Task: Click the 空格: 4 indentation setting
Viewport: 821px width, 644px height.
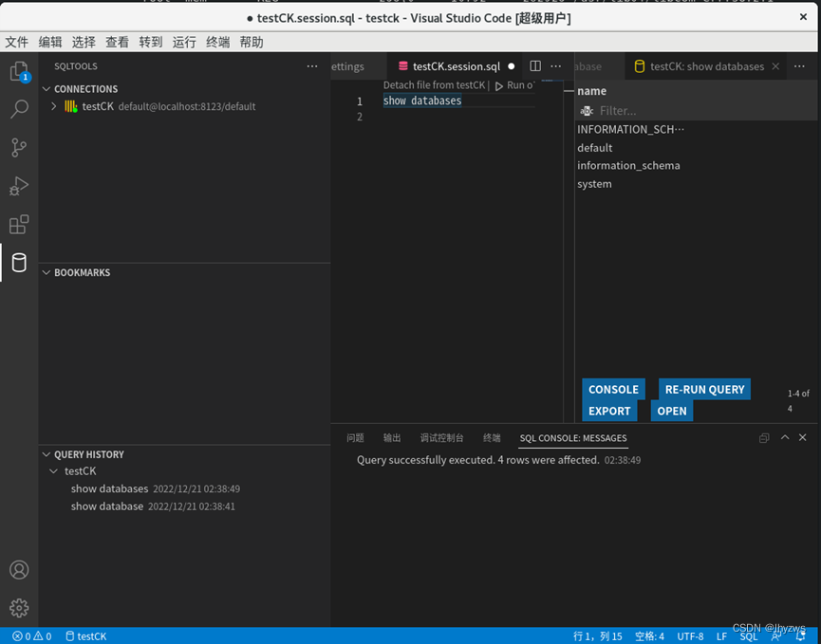Action: (649, 636)
